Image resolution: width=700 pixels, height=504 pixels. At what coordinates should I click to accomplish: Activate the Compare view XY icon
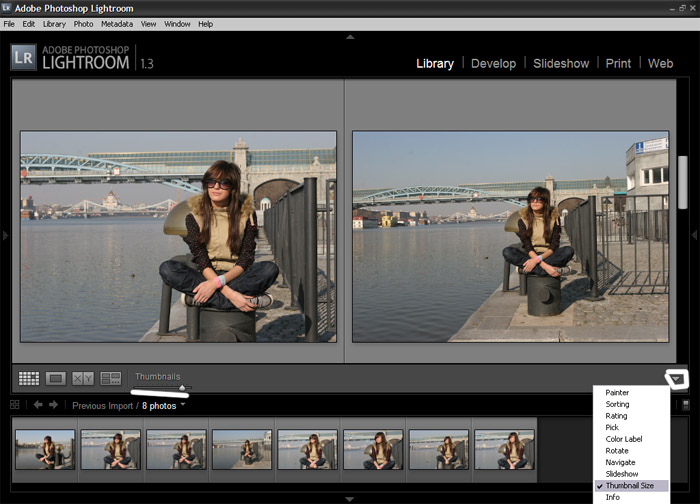coord(83,378)
